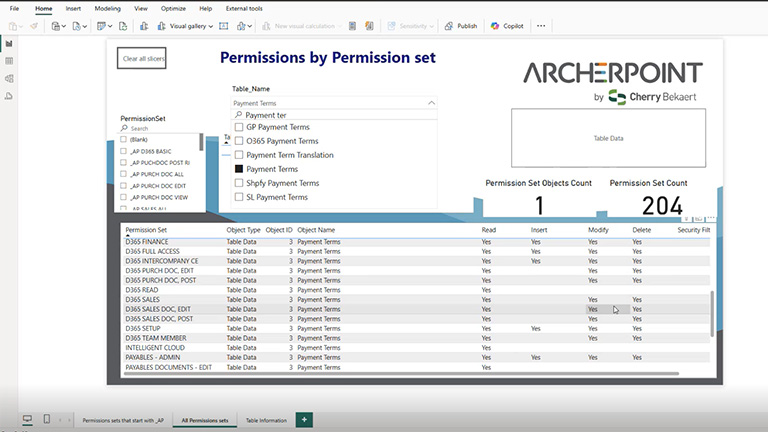Switch to the Optimize ribbon tab
Image resolution: width=768 pixels, height=432 pixels.
click(173, 8)
